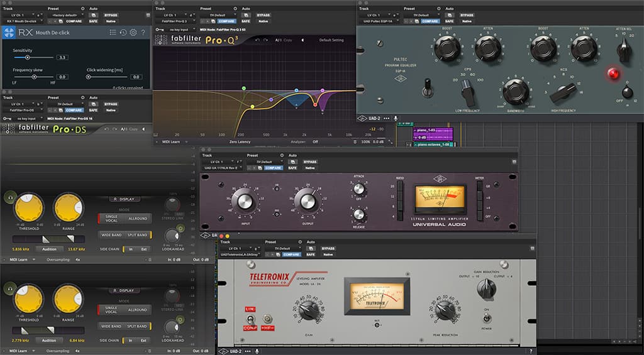The image size is (644, 355).
Task: Click the yellow band node on Pro-Q 3 curve
Action: pos(253,107)
